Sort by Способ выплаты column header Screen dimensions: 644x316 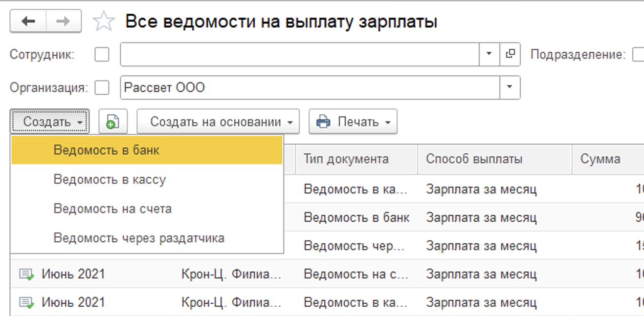click(x=494, y=159)
